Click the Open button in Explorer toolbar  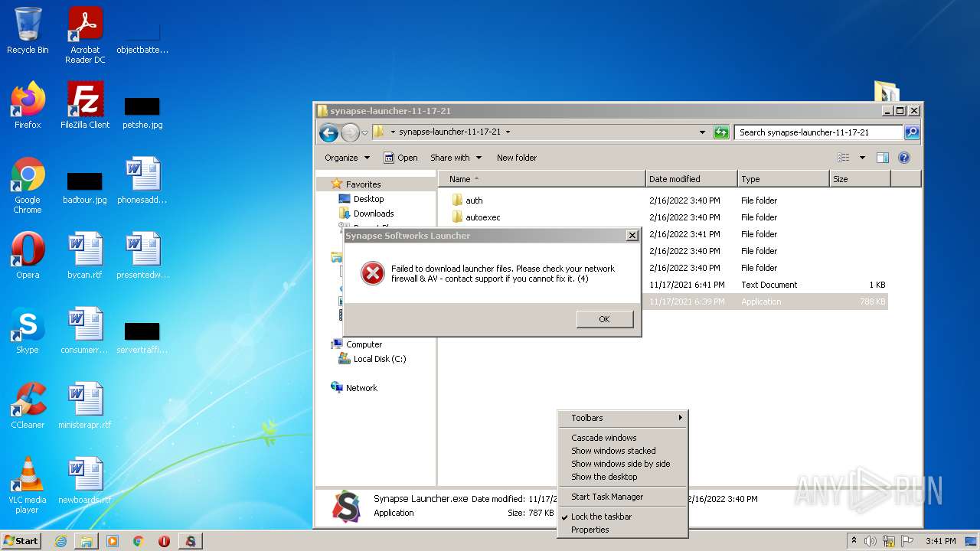pyautogui.click(x=400, y=158)
